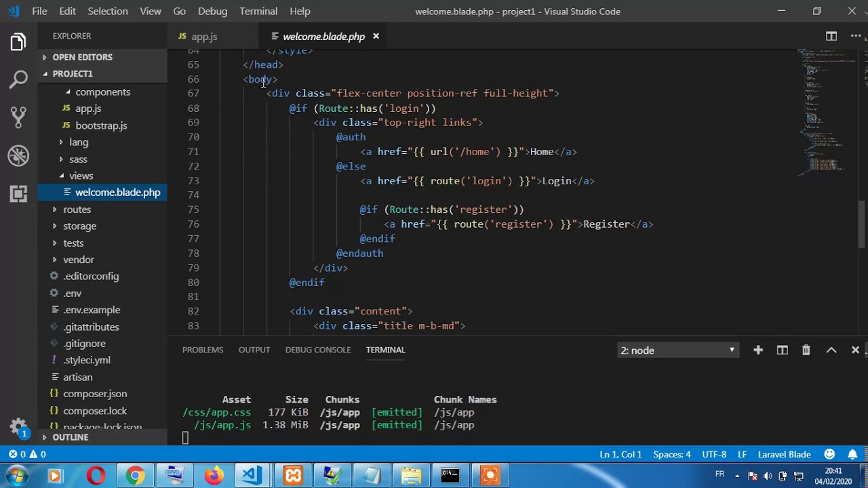Split the terminal panel
Image resolution: width=868 pixels, height=488 pixels.
783,350
